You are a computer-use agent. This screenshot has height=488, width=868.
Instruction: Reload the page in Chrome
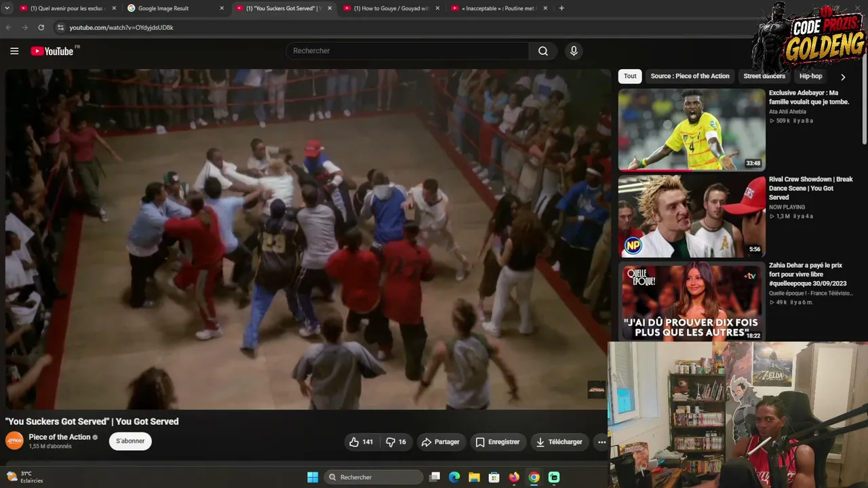[41, 27]
